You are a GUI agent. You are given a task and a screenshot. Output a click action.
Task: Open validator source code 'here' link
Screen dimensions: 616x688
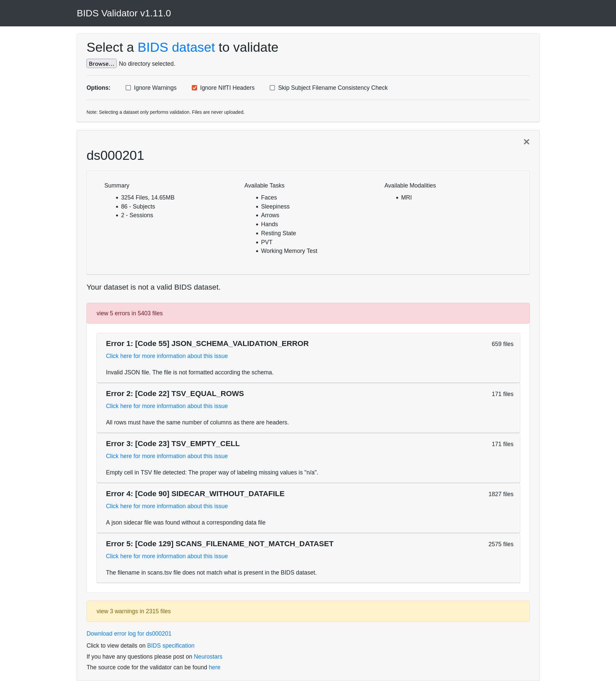point(214,667)
